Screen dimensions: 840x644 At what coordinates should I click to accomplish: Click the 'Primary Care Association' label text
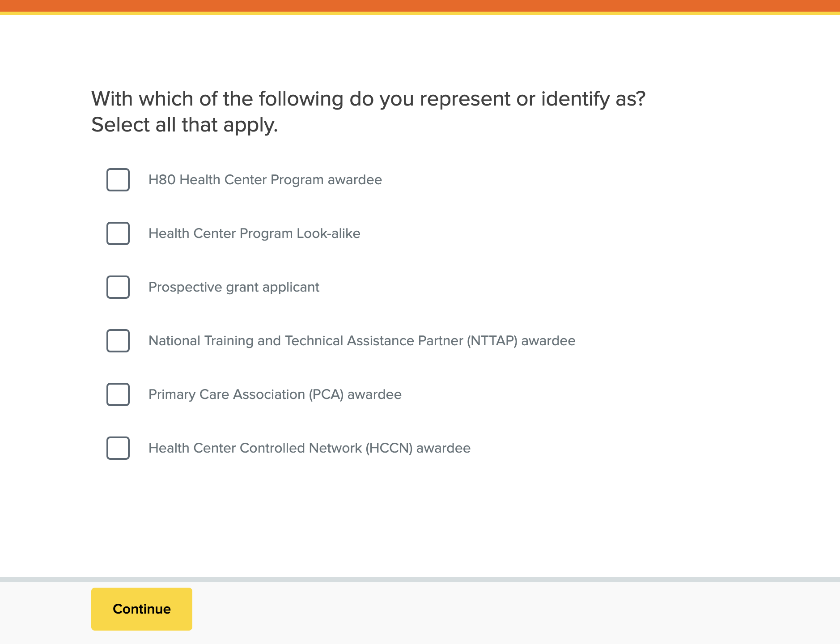226,394
